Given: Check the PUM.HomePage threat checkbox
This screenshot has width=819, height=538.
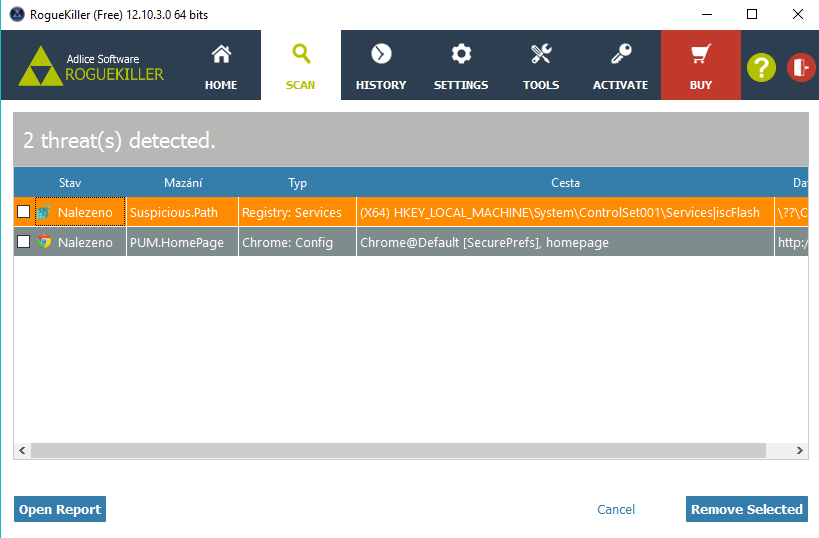Looking at the screenshot, I should [24, 241].
